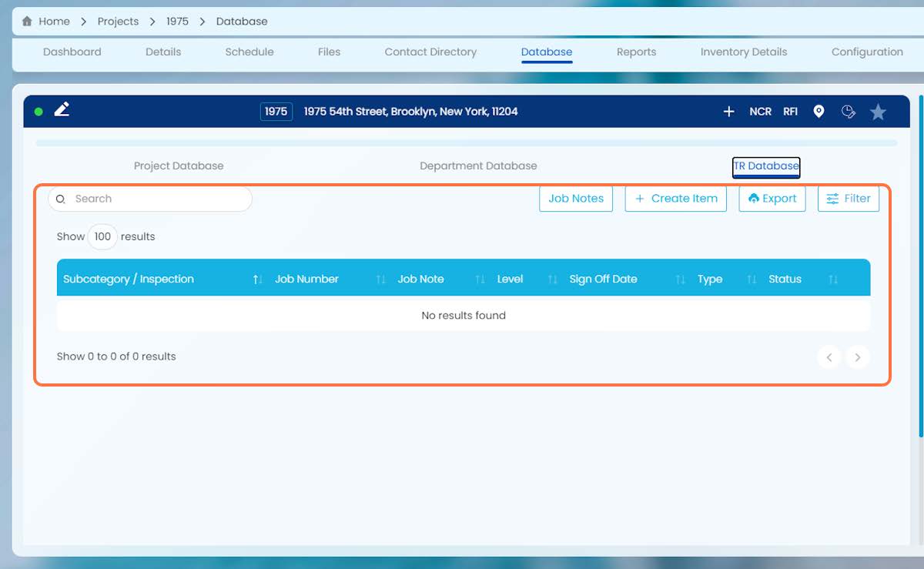Click the green status dot indicator
Viewport: 924px width, 569px height.
(x=38, y=112)
